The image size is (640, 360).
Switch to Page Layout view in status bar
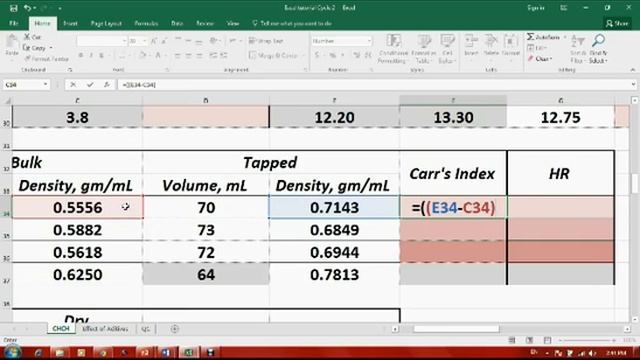point(530,340)
